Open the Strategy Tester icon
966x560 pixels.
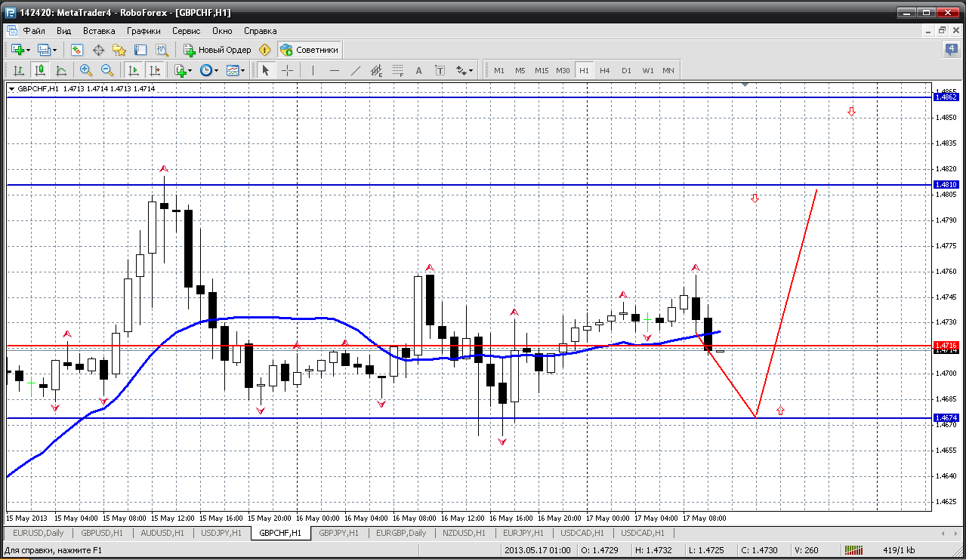pos(162,50)
